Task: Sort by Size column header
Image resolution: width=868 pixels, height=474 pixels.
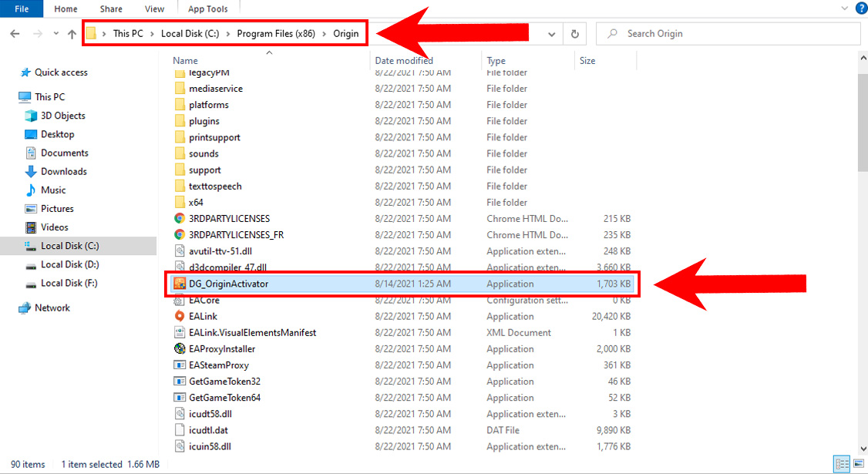Action: pyautogui.click(x=587, y=60)
